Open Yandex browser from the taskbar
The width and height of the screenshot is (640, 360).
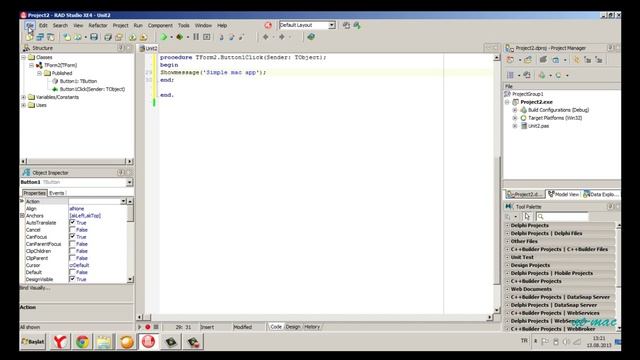click(60, 342)
